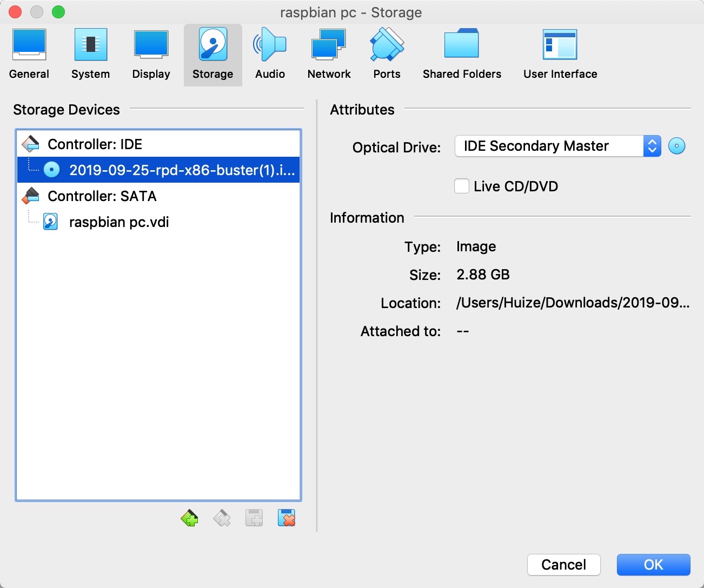This screenshot has width=704, height=588.
Task: Select the Storage settings tab
Action: [212, 55]
